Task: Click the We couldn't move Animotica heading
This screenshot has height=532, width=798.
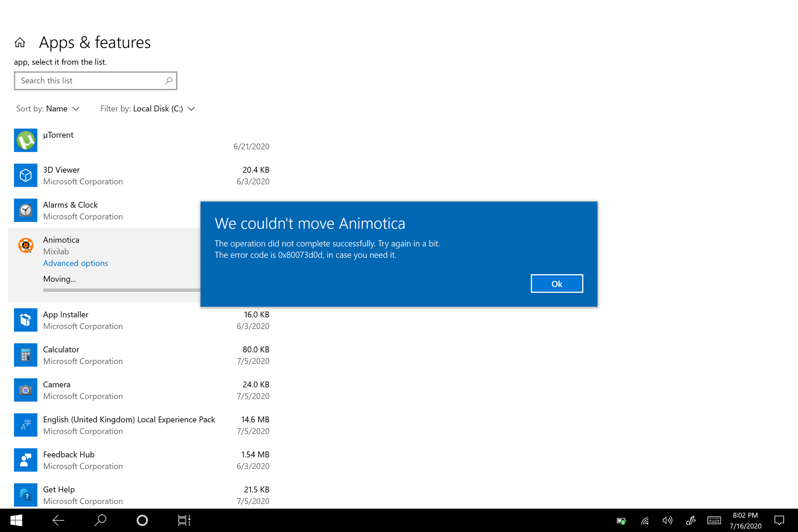Action: 310,223
